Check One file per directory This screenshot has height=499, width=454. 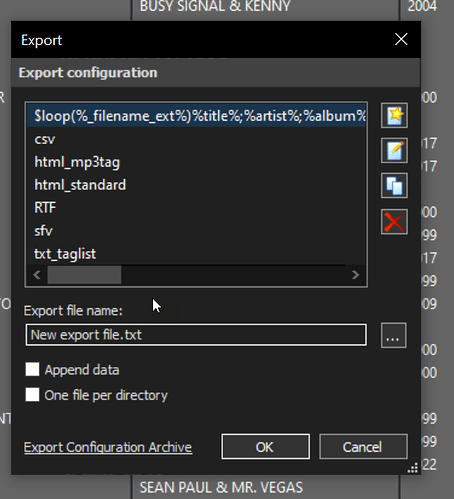click(x=32, y=395)
